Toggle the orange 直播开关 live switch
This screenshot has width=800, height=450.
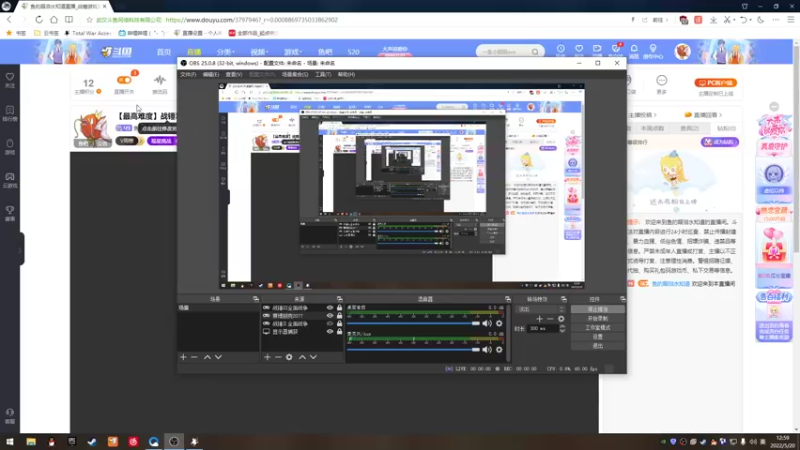coord(124,80)
